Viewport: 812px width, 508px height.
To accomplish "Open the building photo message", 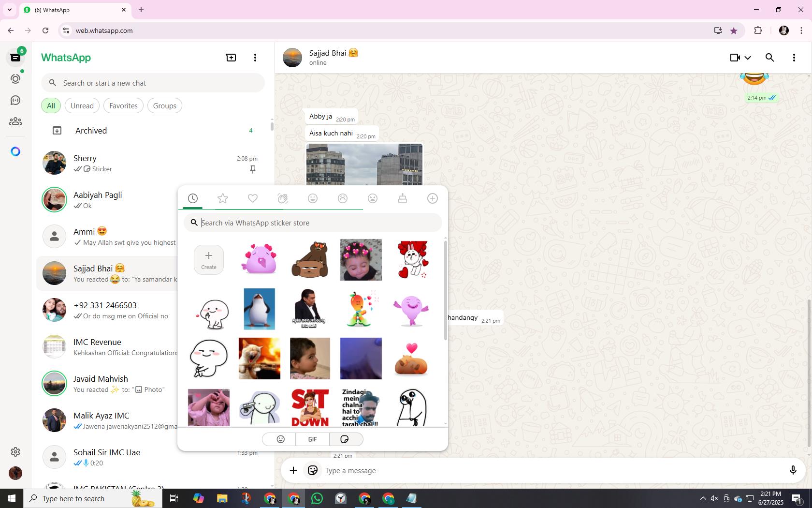I will 364,164.
